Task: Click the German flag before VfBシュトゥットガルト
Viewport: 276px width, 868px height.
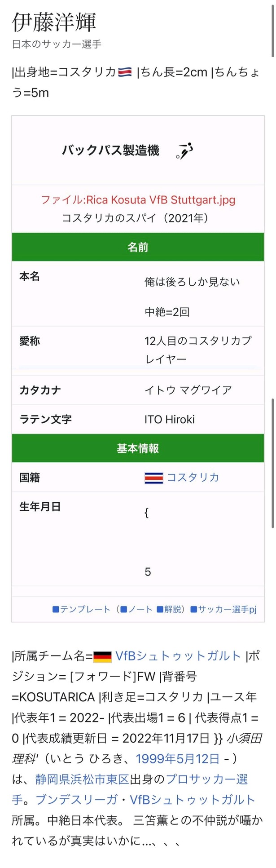Action: 102,657
